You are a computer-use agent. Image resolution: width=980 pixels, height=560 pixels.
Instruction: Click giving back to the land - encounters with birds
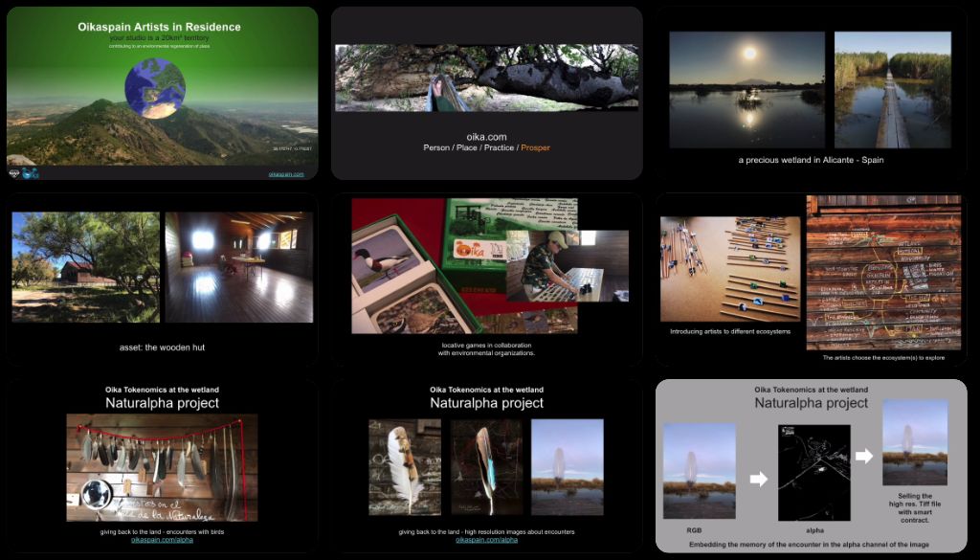click(162, 532)
